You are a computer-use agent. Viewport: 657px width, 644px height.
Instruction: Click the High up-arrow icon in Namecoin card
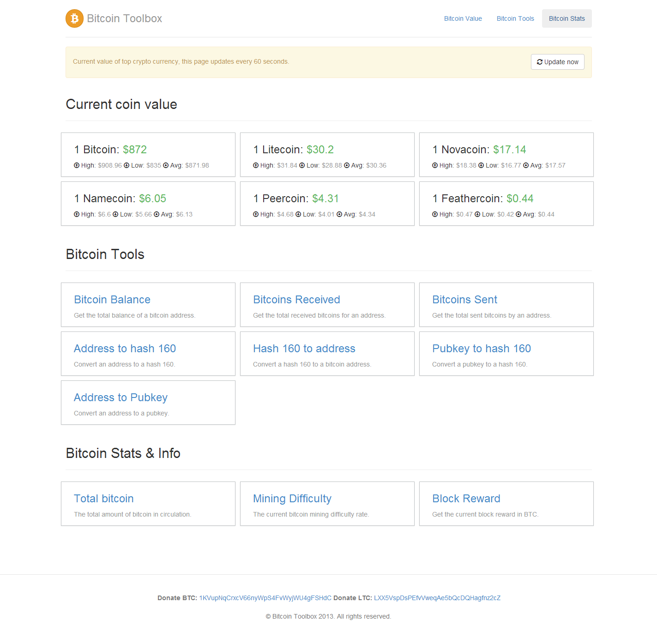(x=77, y=214)
